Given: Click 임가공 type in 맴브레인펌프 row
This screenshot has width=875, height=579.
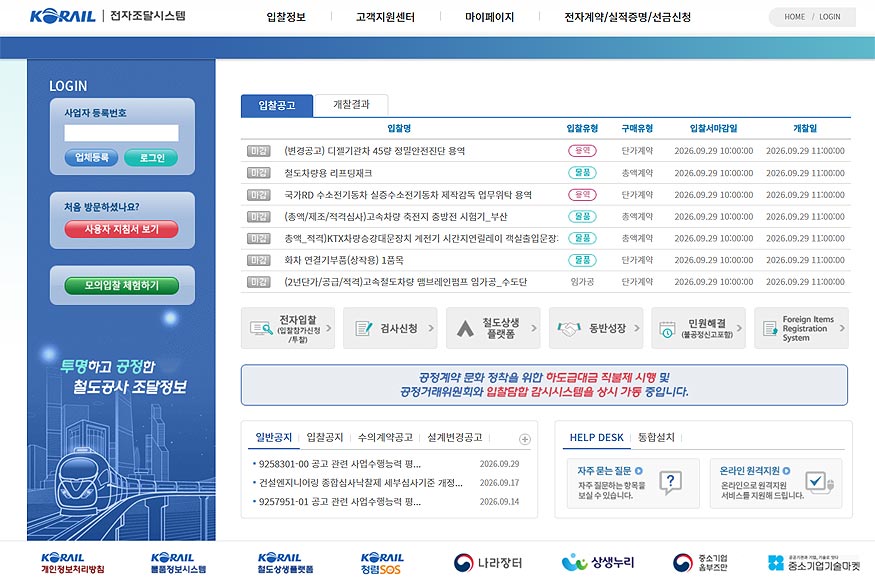Looking at the screenshot, I should [582, 282].
